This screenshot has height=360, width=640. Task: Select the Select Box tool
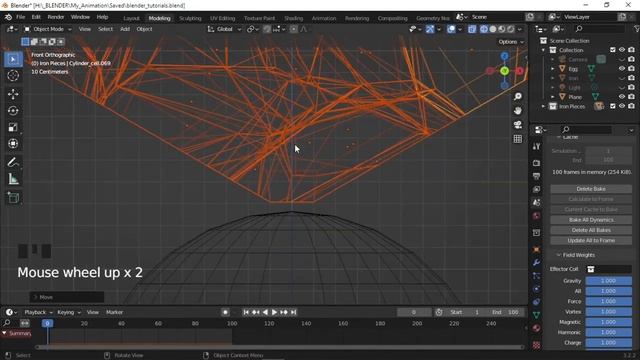click(x=13, y=60)
